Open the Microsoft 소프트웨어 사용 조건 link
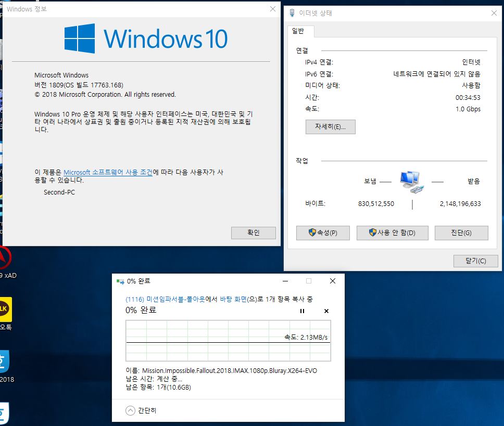The width and height of the screenshot is (504, 426). click(108, 172)
